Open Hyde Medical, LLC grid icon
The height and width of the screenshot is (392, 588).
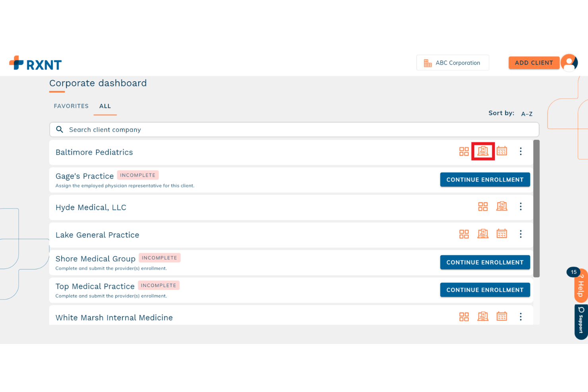click(x=483, y=207)
